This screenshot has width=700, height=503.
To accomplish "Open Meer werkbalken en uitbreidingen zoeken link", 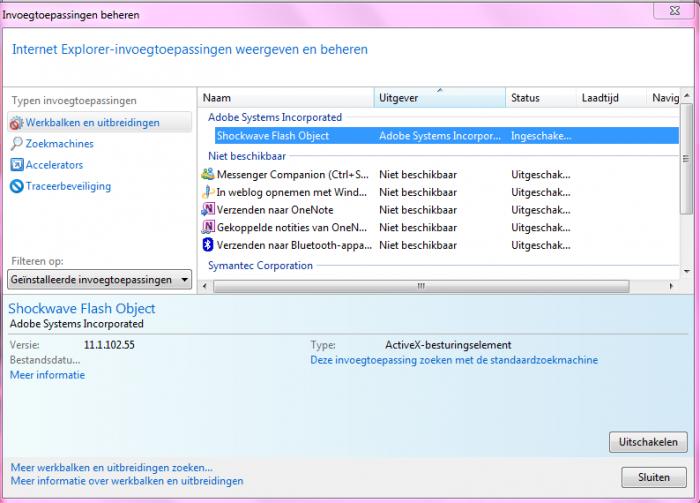I will pyautogui.click(x=112, y=467).
